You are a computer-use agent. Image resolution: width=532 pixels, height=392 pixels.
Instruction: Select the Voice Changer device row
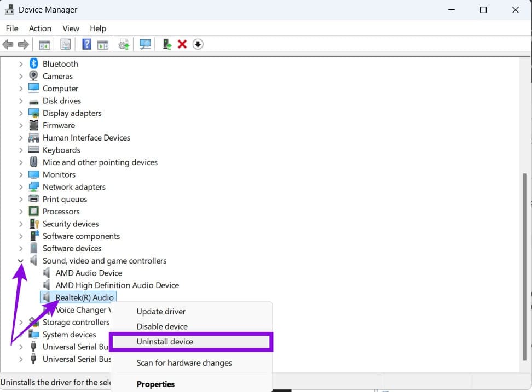click(83, 309)
